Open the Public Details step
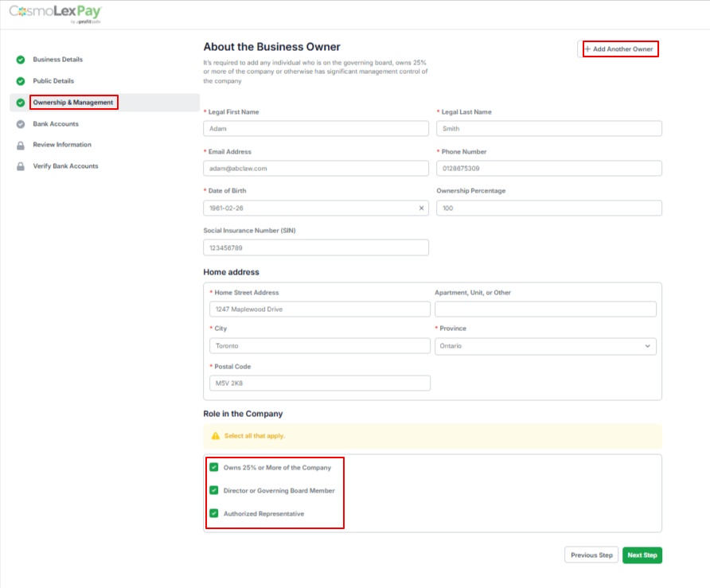 [x=53, y=81]
